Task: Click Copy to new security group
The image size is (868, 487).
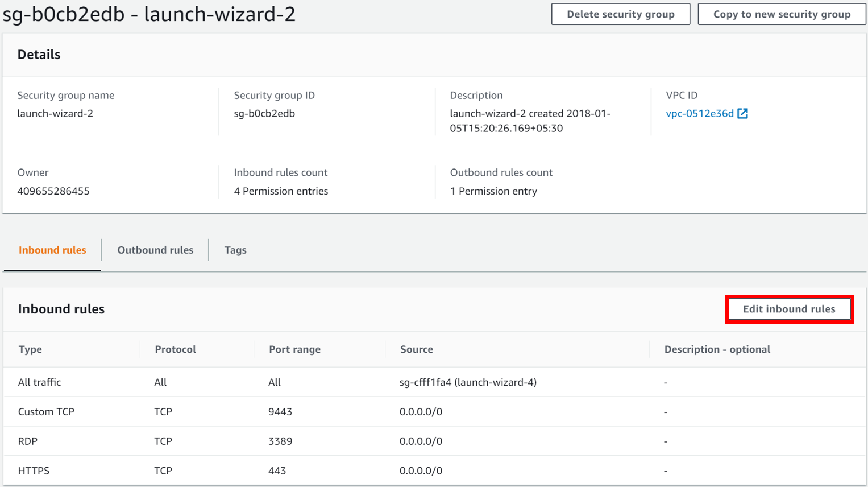Action: coord(781,14)
